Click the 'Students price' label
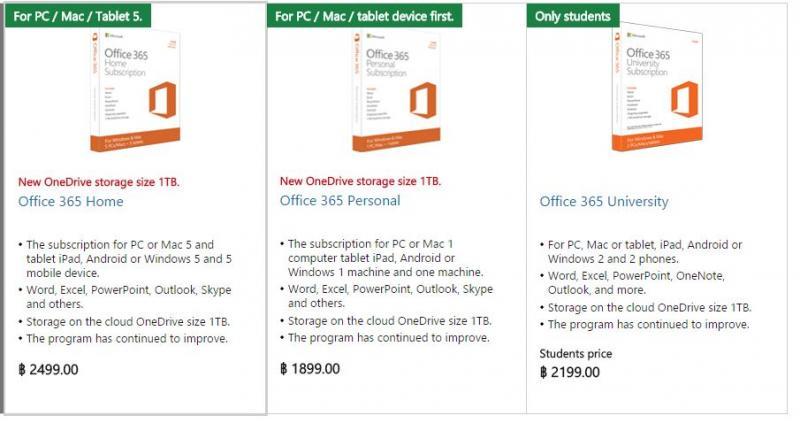Screen dimensions: 800x423 [576, 354]
